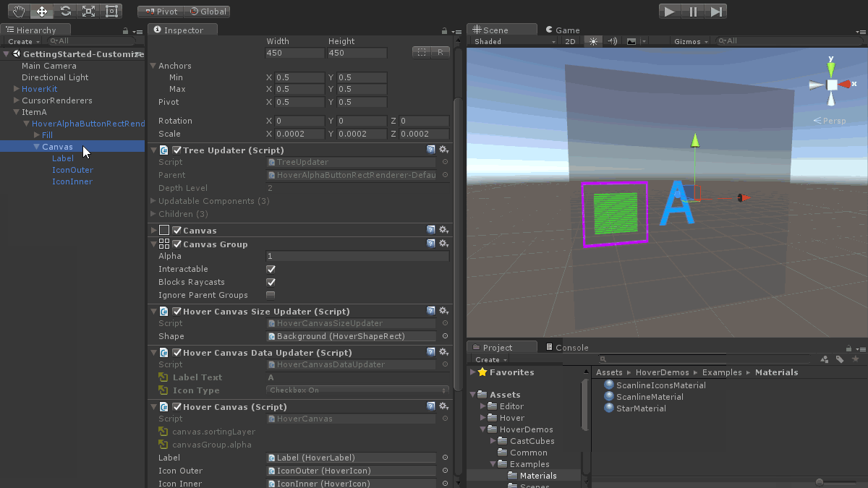The image size is (868, 488).
Task: Expand Updatable Components section
Action: coord(153,201)
